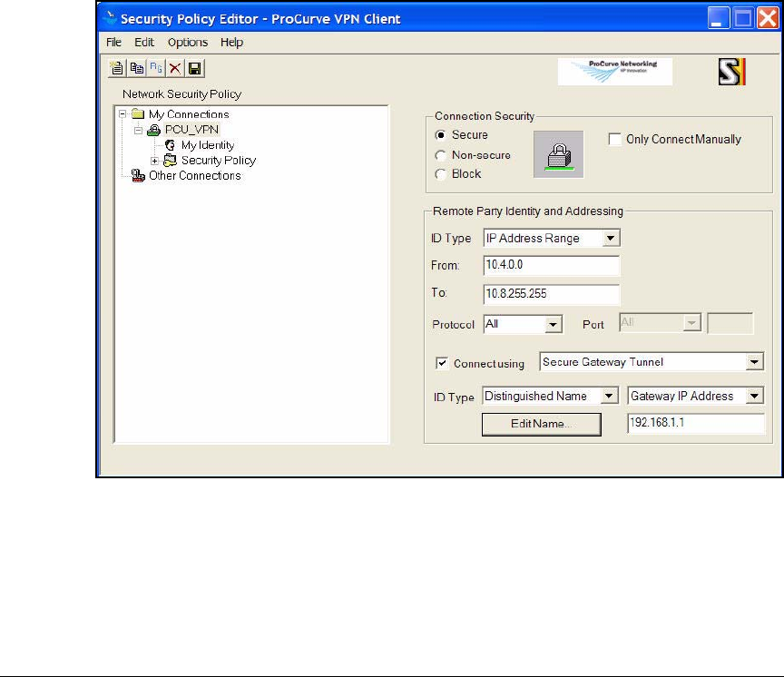Image resolution: width=784 pixels, height=677 pixels.
Task: Open the IP Address Range ID Type dropdown
Action: point(611,239)
